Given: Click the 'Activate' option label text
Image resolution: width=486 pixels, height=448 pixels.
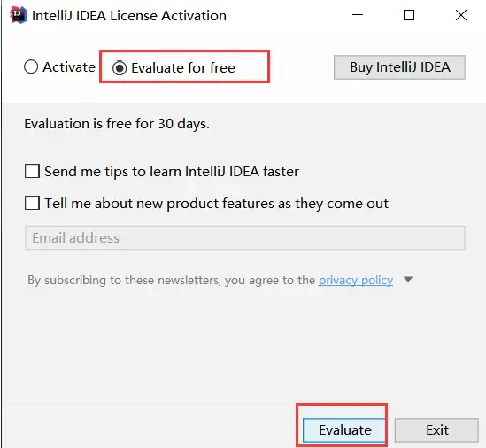Looking at the screenshot, I should pyautogui.click(x=69, y=67).
